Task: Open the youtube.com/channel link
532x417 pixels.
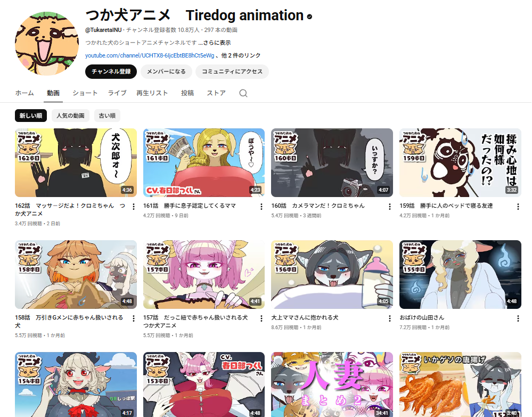Action: coord(150,55)
